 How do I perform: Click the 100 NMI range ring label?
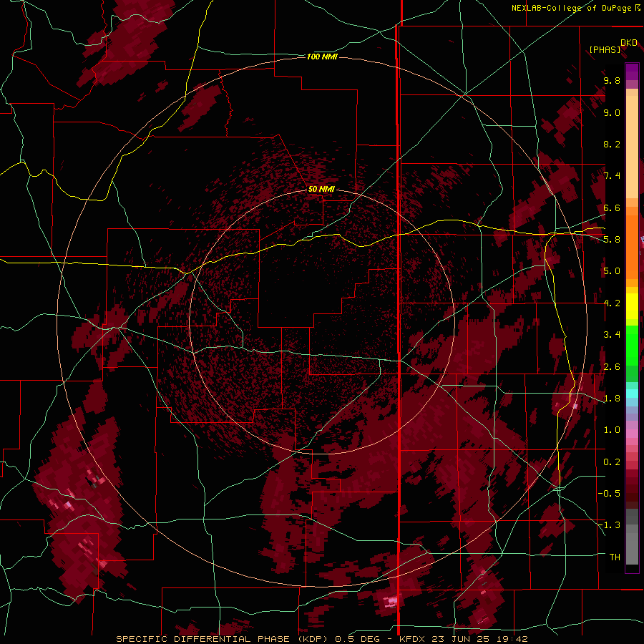point(322,57)
